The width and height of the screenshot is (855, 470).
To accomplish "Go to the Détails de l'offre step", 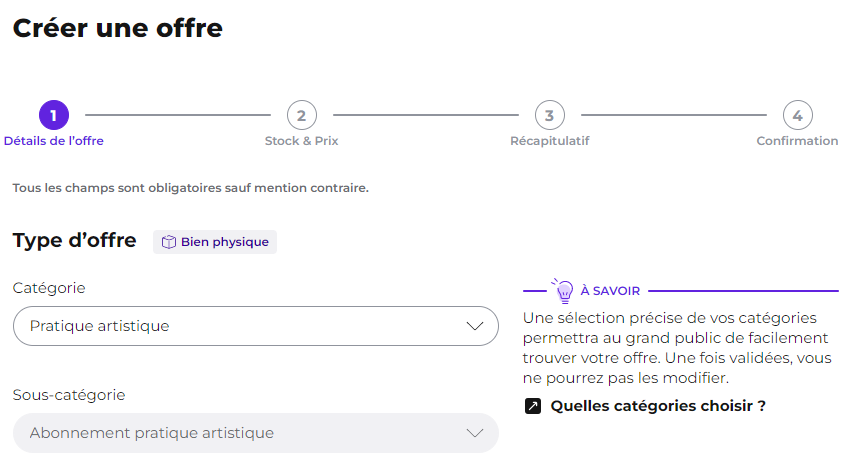I will (x=53, y=141).
